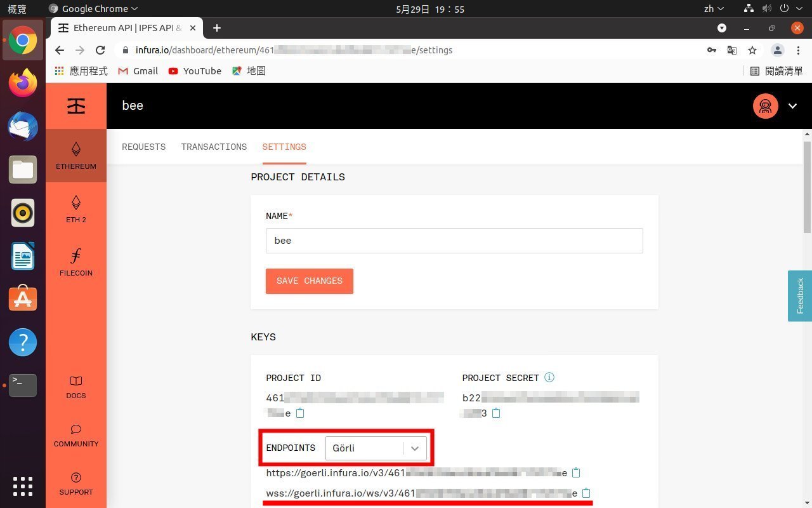Open the ETH 2 sidebar section

76,209
